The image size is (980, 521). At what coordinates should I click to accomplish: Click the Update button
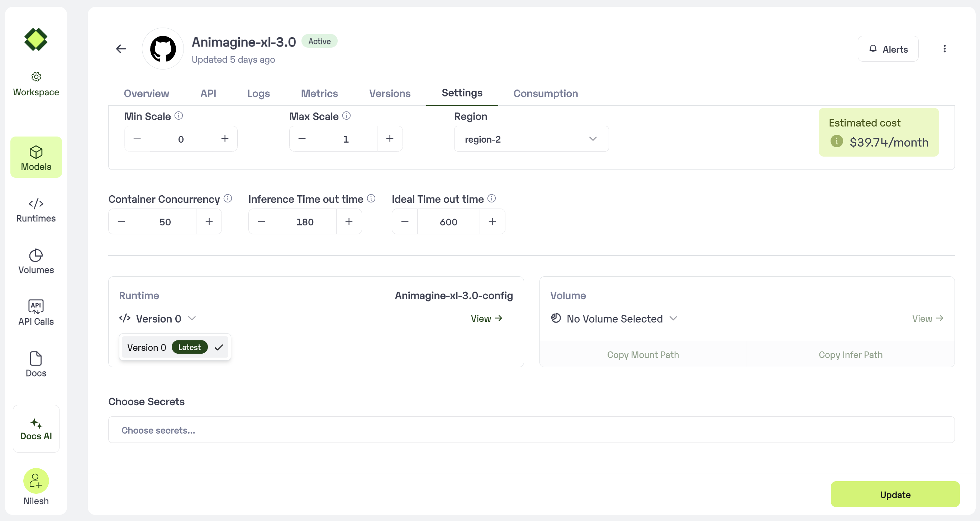895,494
